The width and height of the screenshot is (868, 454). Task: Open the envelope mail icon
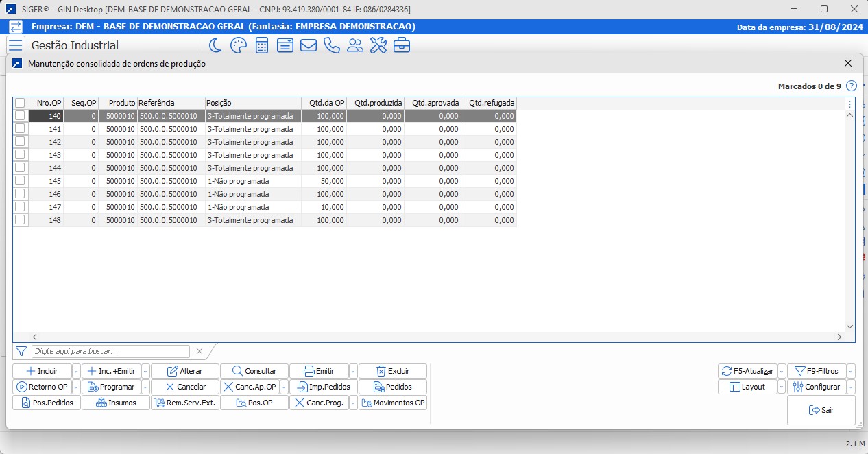coord(309,45)
